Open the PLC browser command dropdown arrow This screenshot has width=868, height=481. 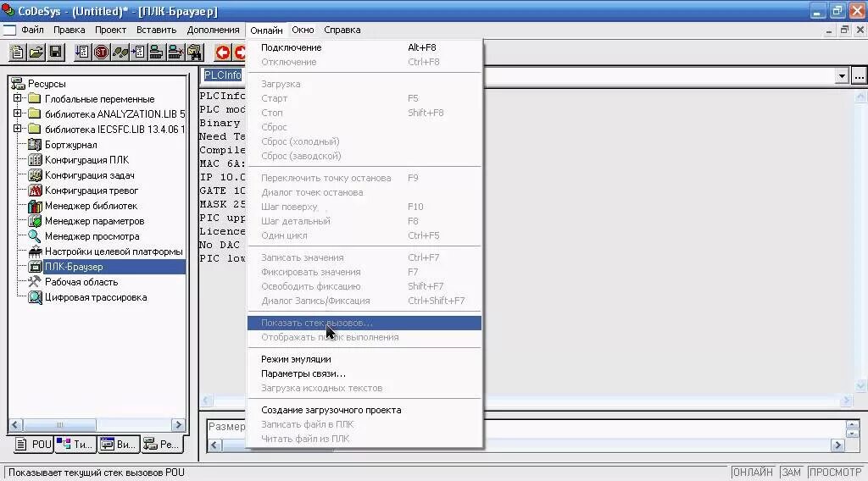tap(842, 76)
